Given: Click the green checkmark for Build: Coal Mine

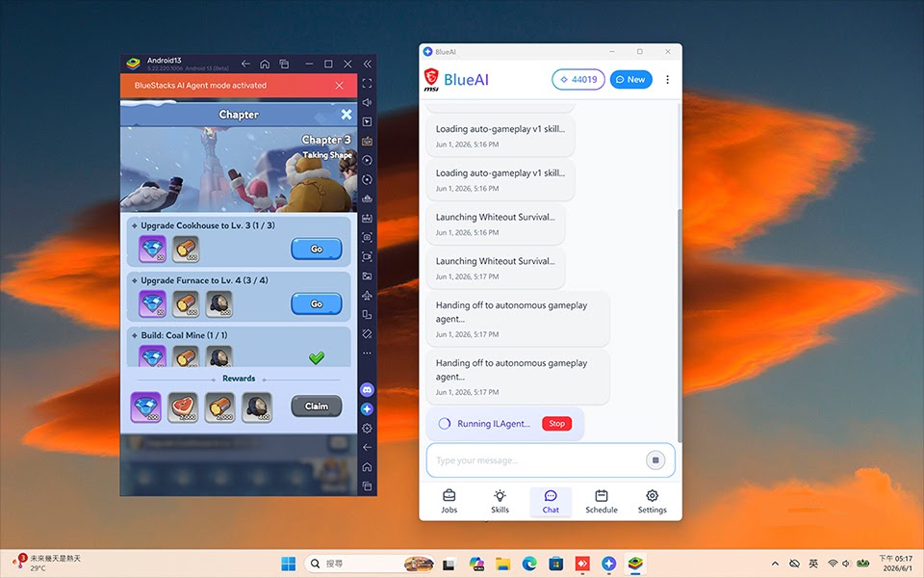Looking at the screenshot, I should click(x=317, y=357).
